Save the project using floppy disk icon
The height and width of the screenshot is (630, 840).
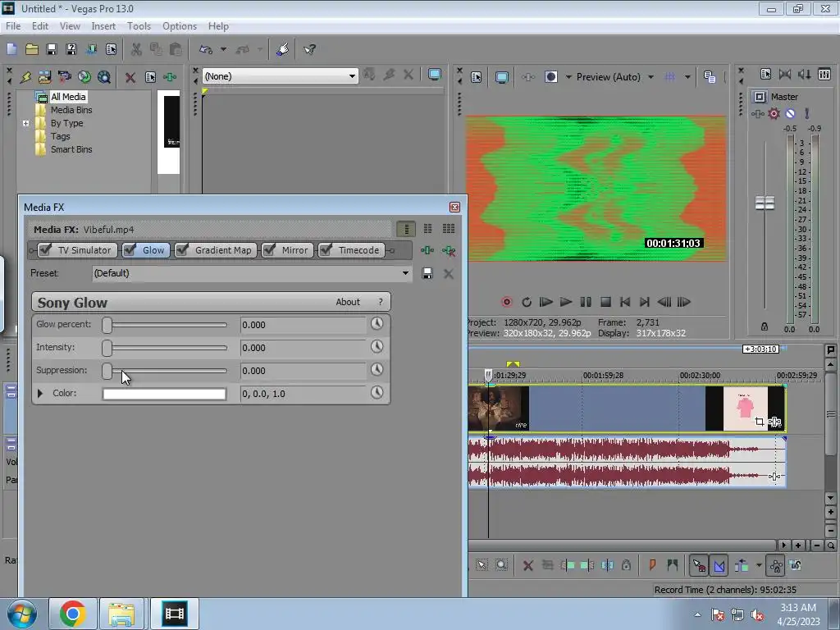pyautogui.click(x=52, y=49)
